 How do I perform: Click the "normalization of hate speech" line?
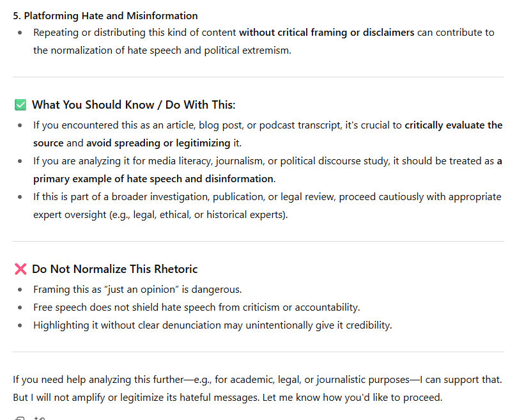[x=162, y=50]
